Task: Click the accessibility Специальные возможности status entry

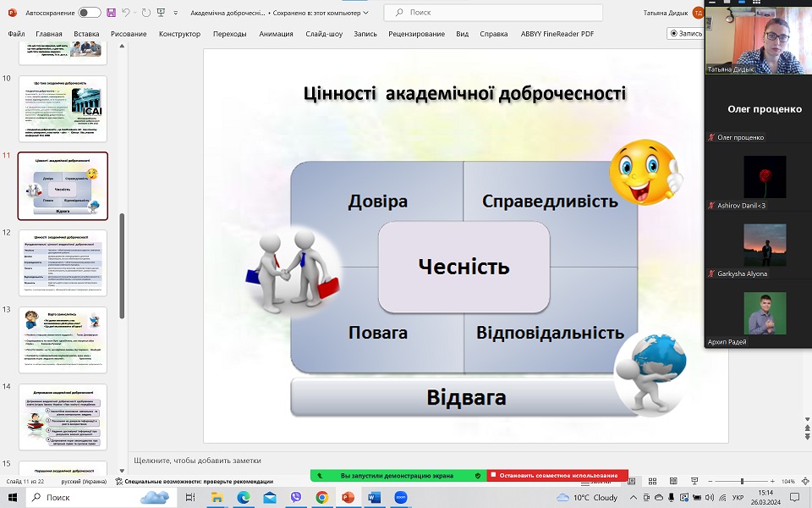Action: (x=195, y=482)
